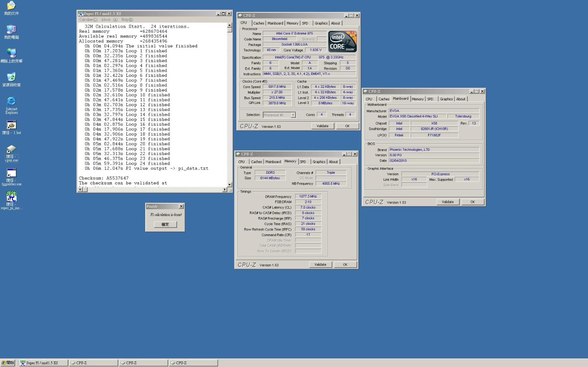Image resolution: width=588 pixels, height=367 pixels.
Task: Click Validate in the Memory window
Action: tap(320, 265)
